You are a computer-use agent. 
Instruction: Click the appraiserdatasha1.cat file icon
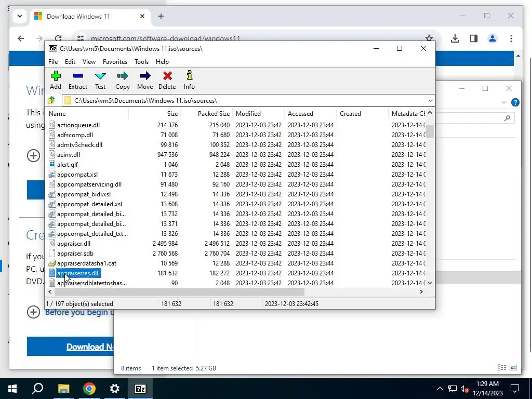click(x=52, y=263)
